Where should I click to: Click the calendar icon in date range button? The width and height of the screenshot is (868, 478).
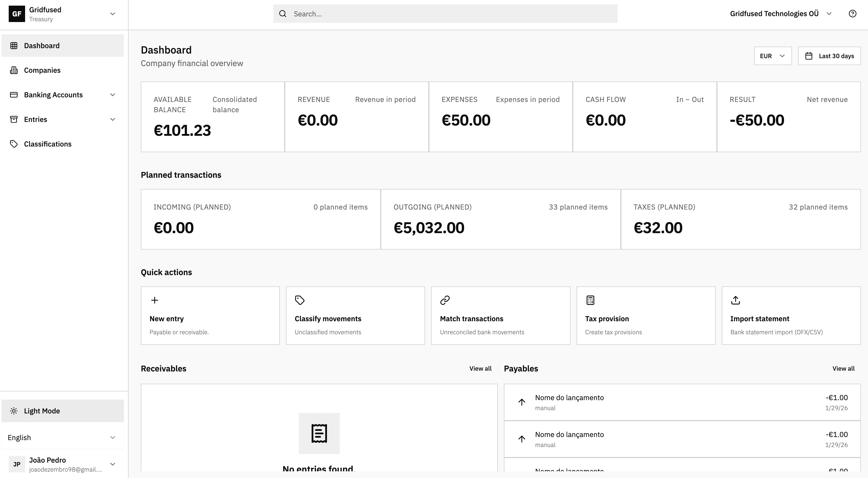[809, 56]
